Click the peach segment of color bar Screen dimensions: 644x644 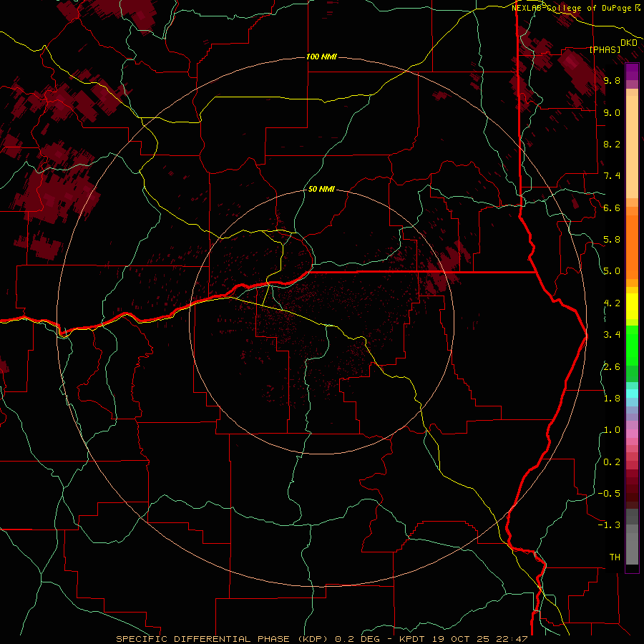[x=632, y=147]
